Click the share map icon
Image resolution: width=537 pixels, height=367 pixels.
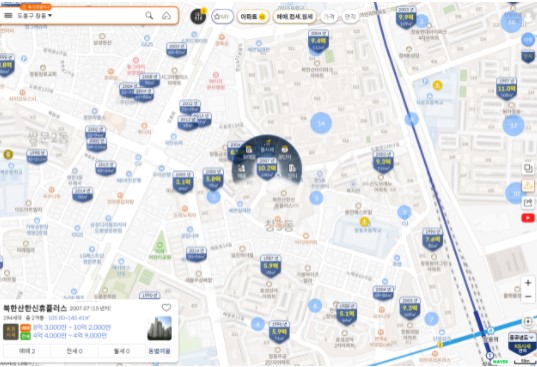528,203
